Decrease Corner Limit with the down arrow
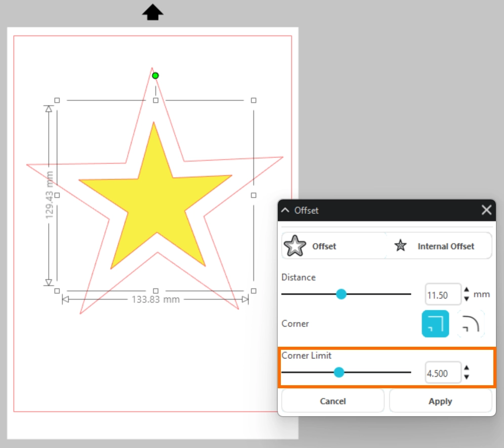This screenshot has width=504, height=448. (467, 377)
